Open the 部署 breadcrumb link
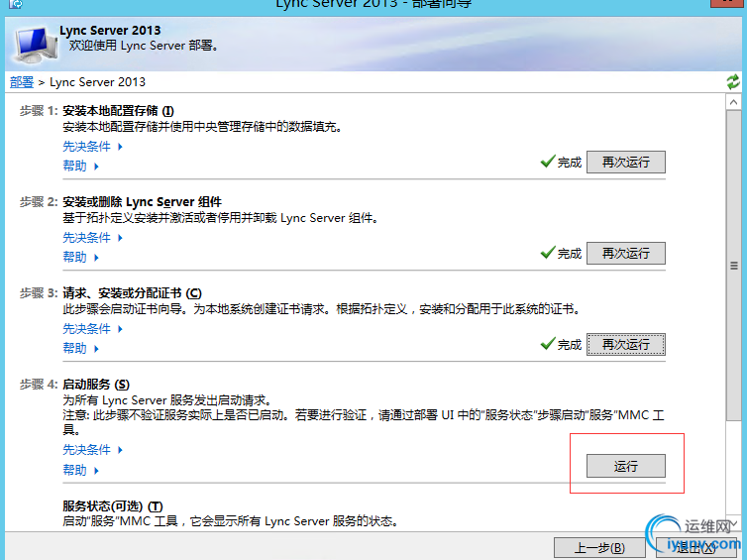This screenshot has height=560, width=747. click(22, 82)
